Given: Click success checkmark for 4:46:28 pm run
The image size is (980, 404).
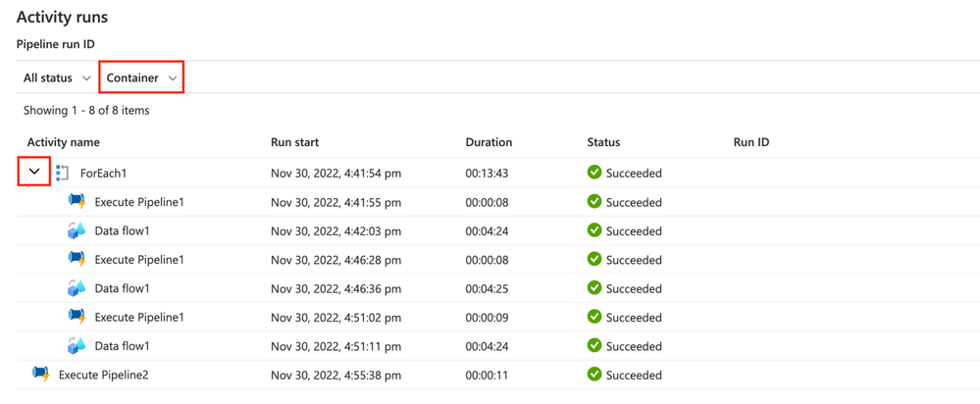Looking at the screenshot, I should tap(594, 259).
